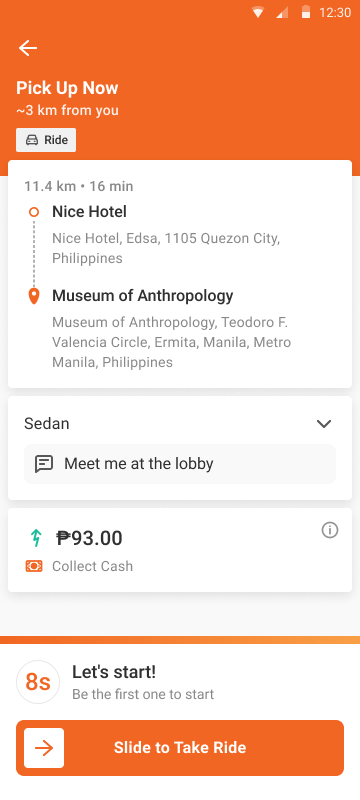Click the Wi-Fi status bar icon
The image size is (360, 800).
pyautogui.click(x=258, y=13)
